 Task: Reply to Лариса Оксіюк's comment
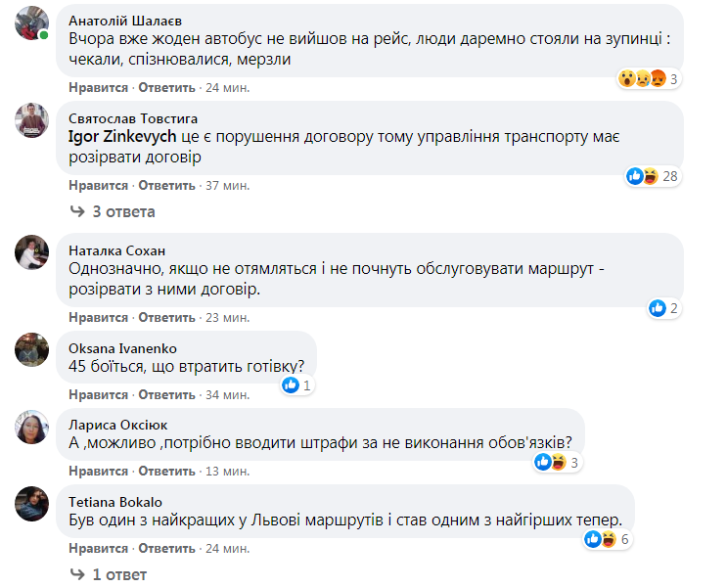167,472
